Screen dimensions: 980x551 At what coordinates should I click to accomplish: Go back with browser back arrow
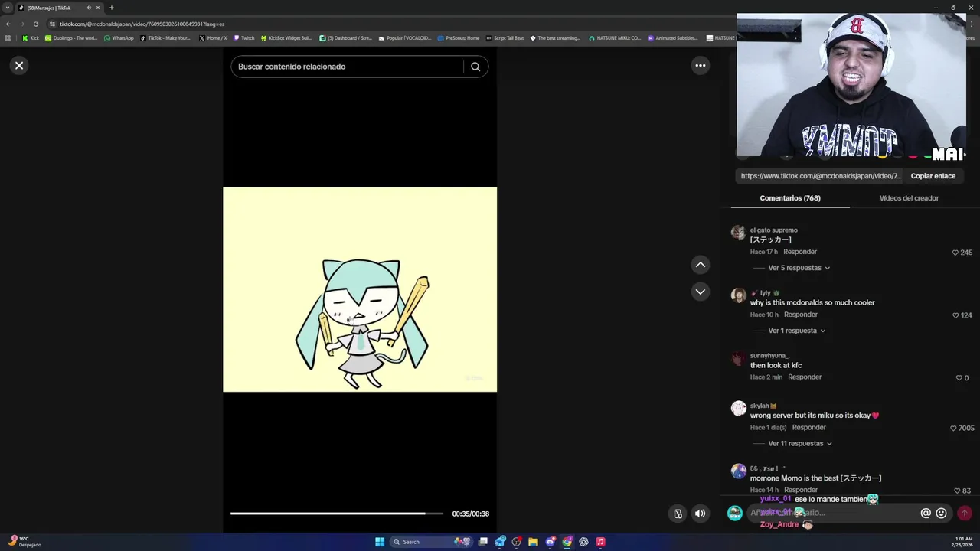8,24
